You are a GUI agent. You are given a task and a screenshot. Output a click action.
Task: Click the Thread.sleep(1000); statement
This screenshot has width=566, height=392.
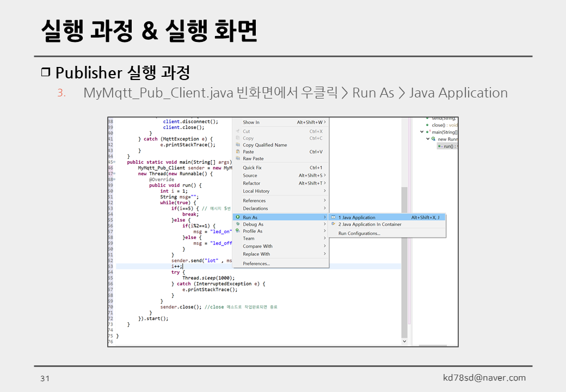coord(208,278)
